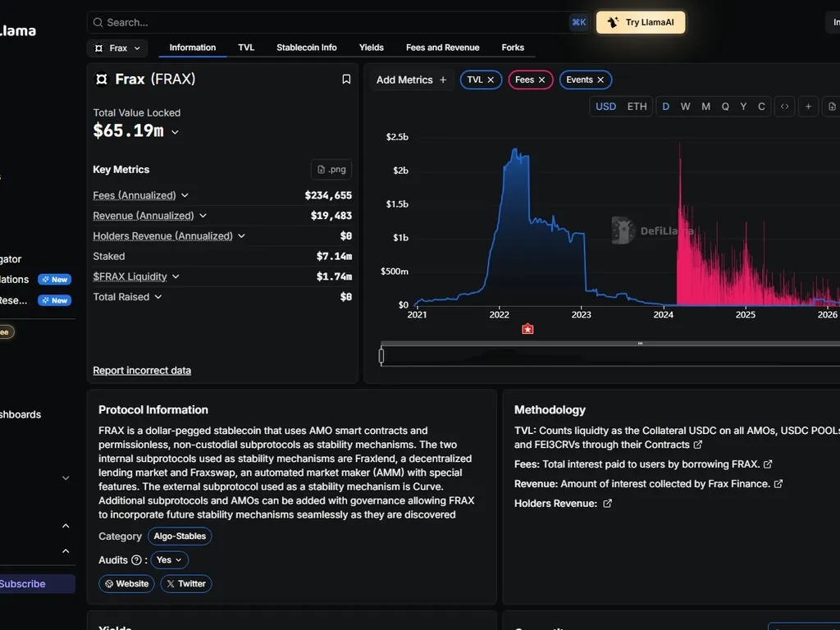This screenshot has width=840, height=630.
Task: Click the Try LlamaAI button
Action: (x=641, y=22)
